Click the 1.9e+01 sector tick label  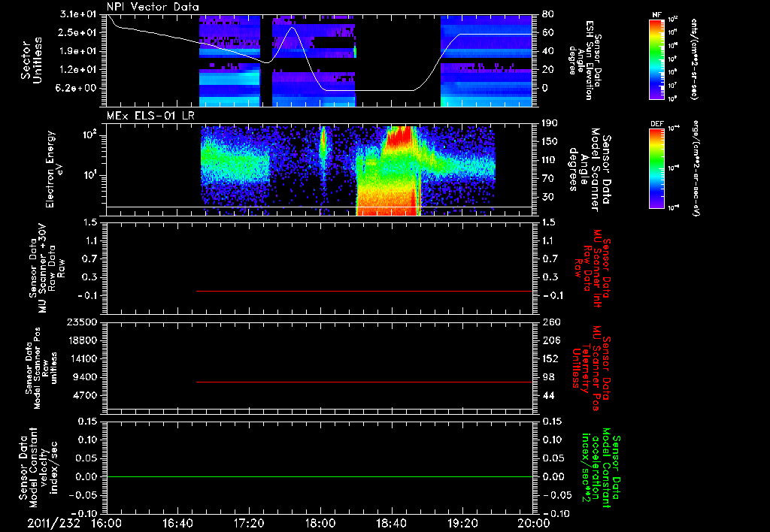pyautogui.click(x=78, y=52)
